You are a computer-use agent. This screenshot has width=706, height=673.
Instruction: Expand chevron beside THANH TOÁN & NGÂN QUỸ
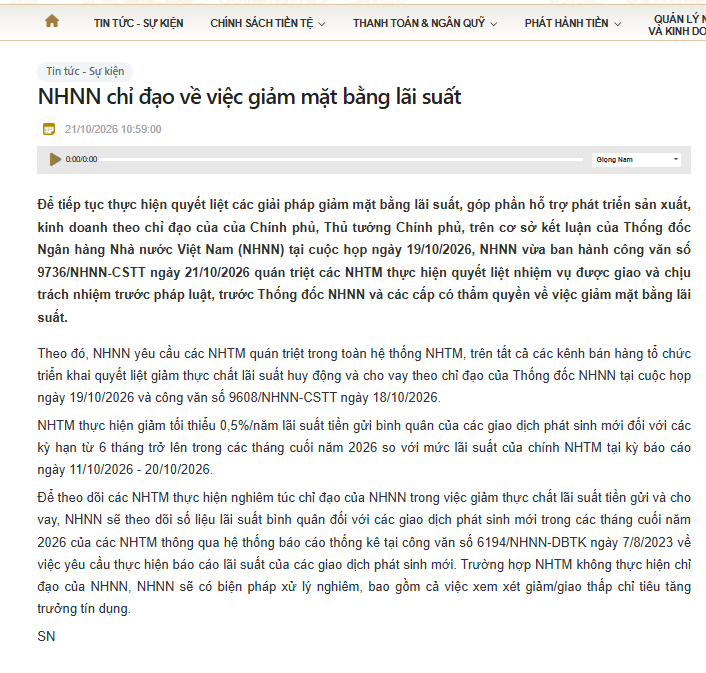coord(493,24)
